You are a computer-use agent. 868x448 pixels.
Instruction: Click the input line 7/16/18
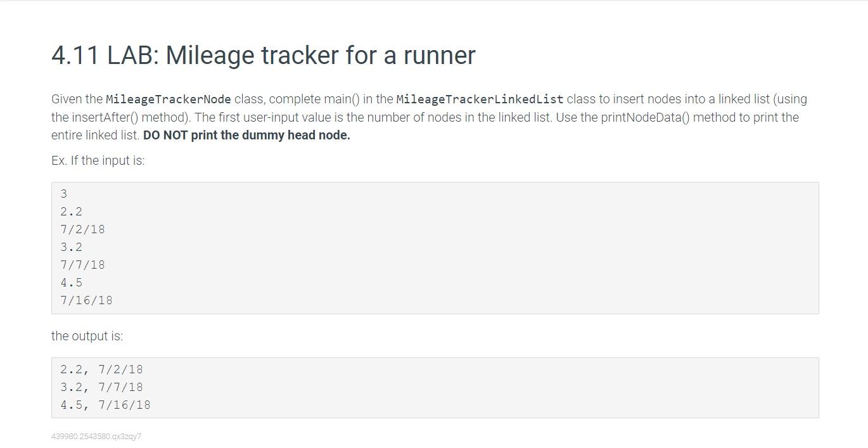87,300
